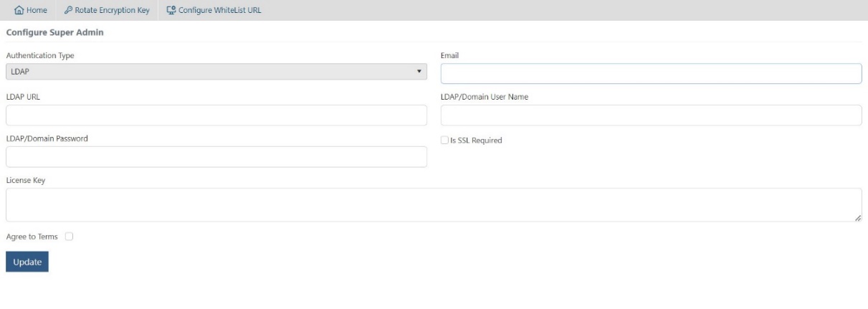
Task: Open the Authentication Type LDAP dropdown
Action: (x=216, y=72)
